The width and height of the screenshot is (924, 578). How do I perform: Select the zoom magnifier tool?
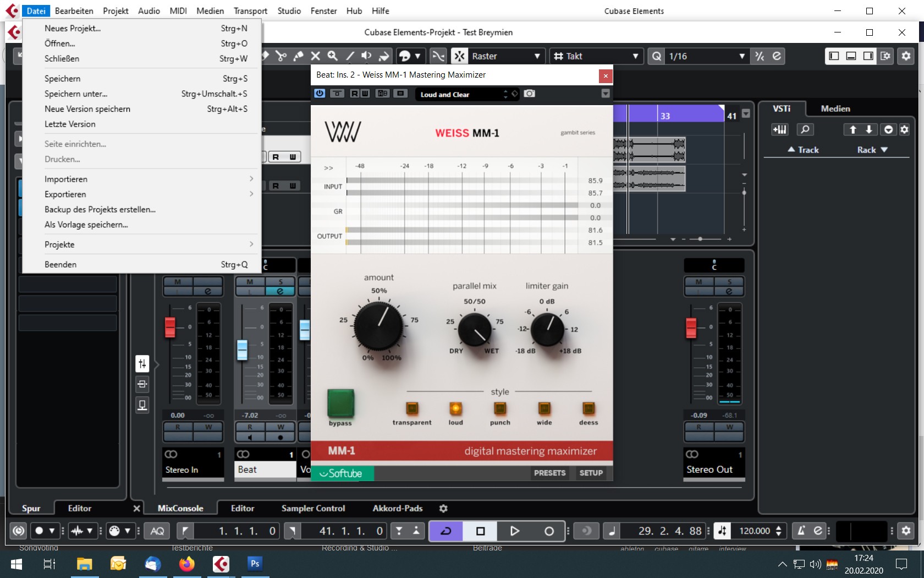coord(332,56)
